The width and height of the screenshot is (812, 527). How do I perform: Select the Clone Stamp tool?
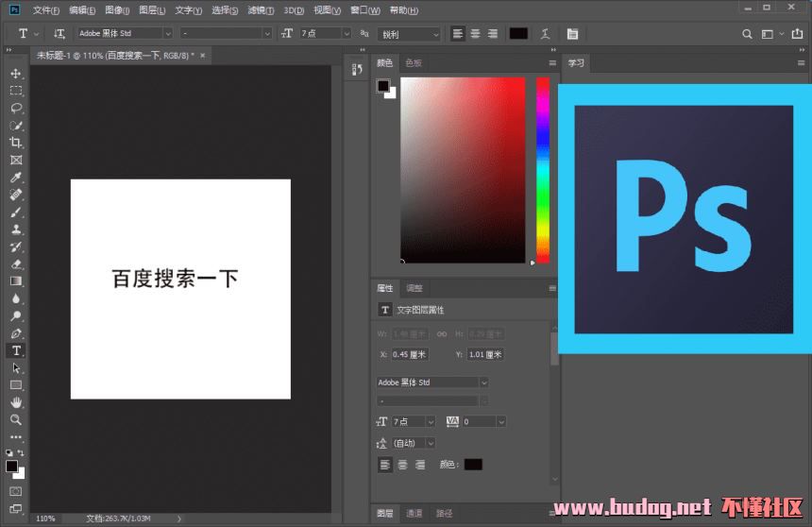16,229
